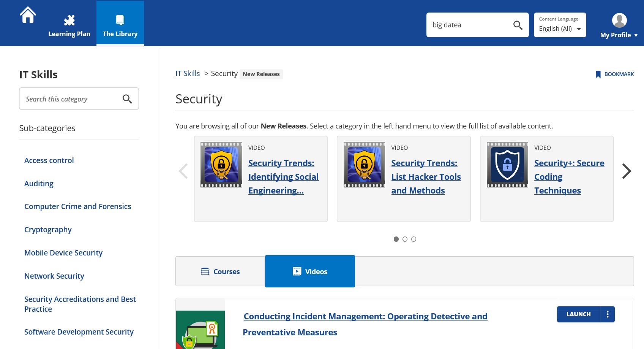
Task: Select second carousel page dot
Action: 405,239
